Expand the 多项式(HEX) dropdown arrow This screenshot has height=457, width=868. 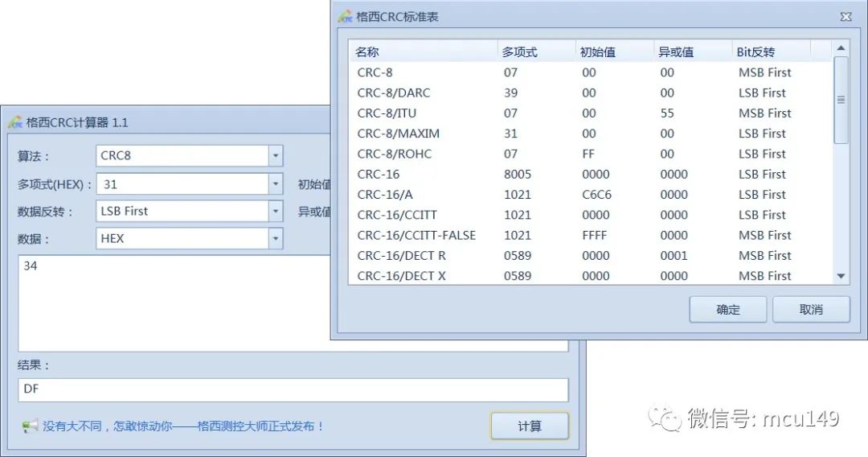(x=276, y=184)
